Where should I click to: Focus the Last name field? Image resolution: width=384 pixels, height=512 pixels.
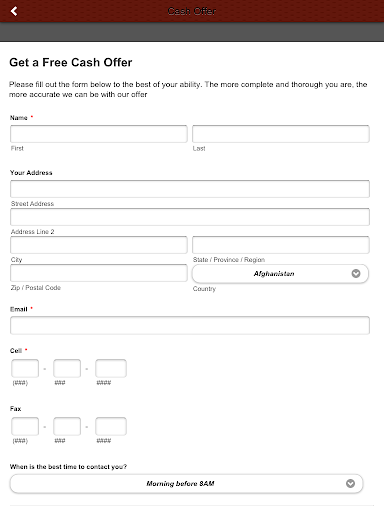tap(281, 134)
